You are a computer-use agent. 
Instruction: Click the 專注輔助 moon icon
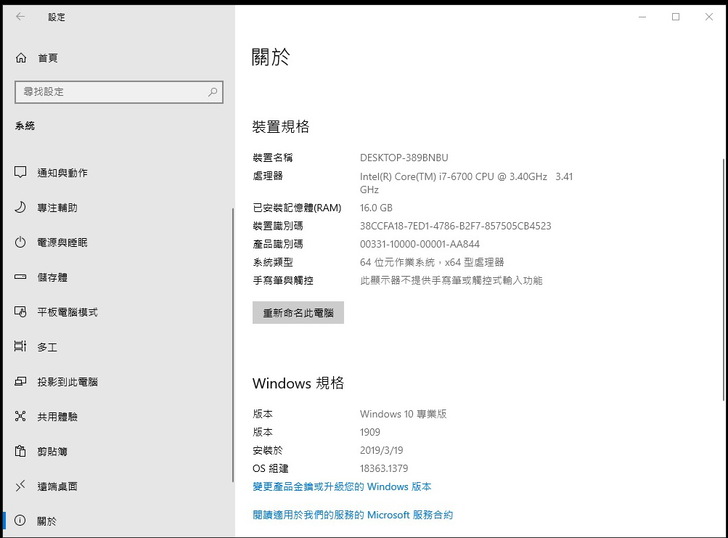tap(21, 208)
